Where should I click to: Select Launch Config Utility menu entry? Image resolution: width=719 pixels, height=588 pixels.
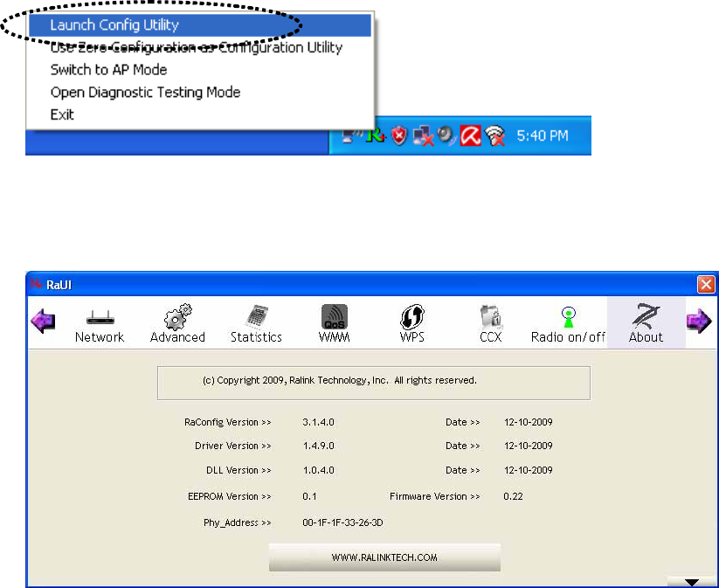click(x=200, y=25)
